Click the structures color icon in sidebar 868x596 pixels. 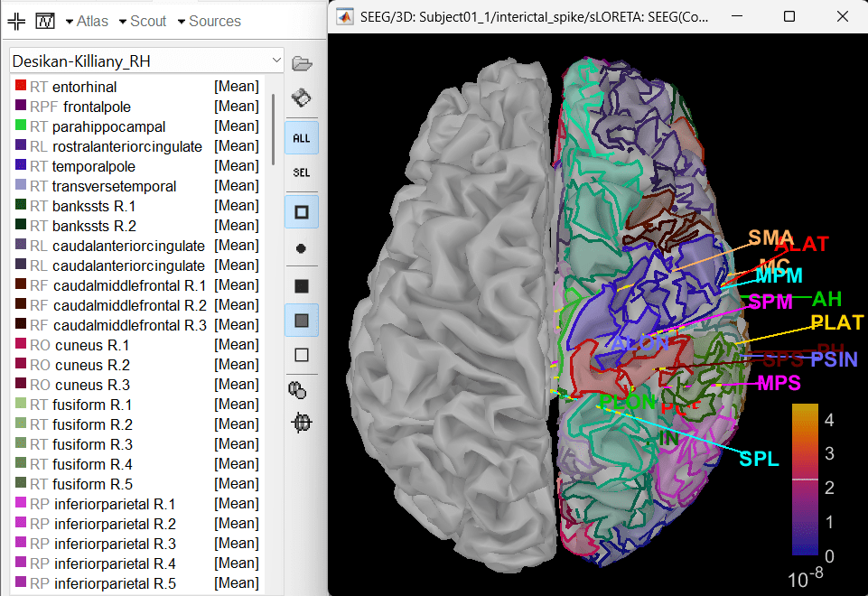tap(302, 390)
